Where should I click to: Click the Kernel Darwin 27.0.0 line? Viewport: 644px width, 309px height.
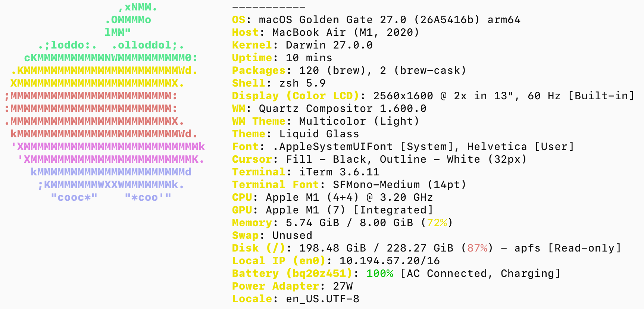click(x=302, y=45)
